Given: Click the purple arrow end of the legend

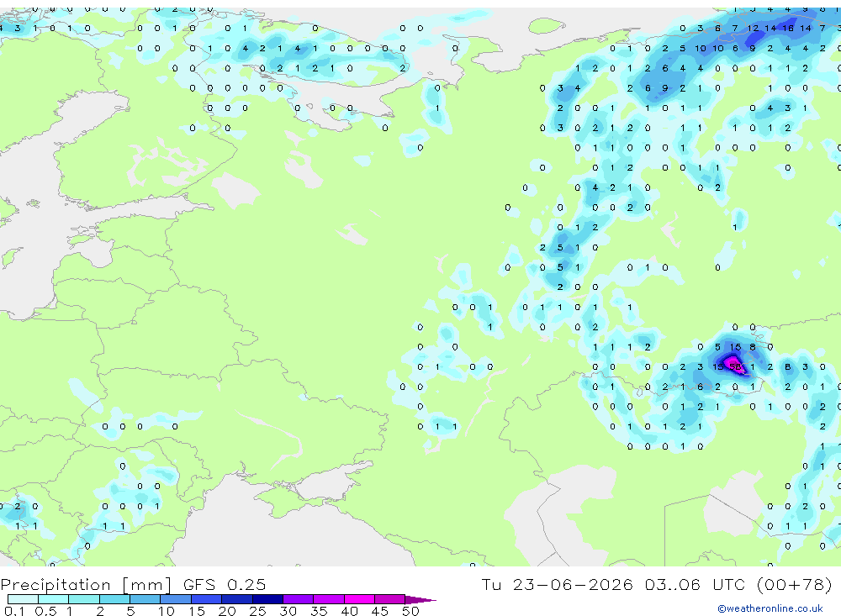Looking at the screenshot, I should click(420, 599).
